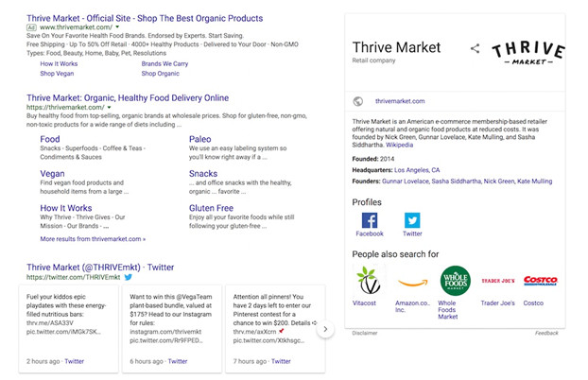Open the organic result URL dropdown arrow
This screenshot has height=380, width=588.
pos(108,108)
